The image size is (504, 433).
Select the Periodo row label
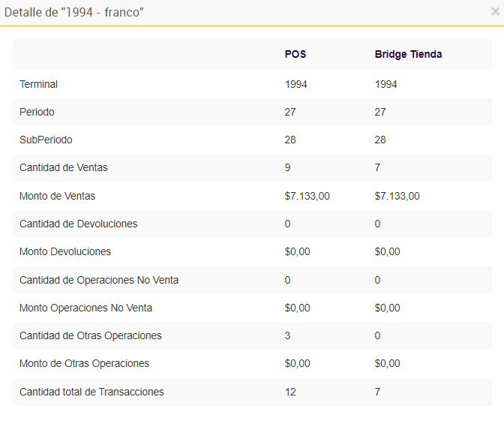coord(37,112)
